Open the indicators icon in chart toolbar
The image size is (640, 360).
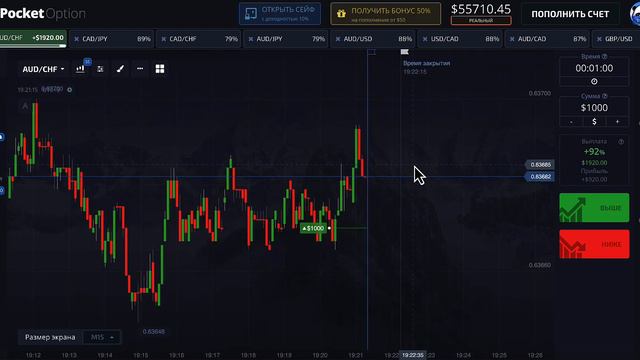point(100,69)
